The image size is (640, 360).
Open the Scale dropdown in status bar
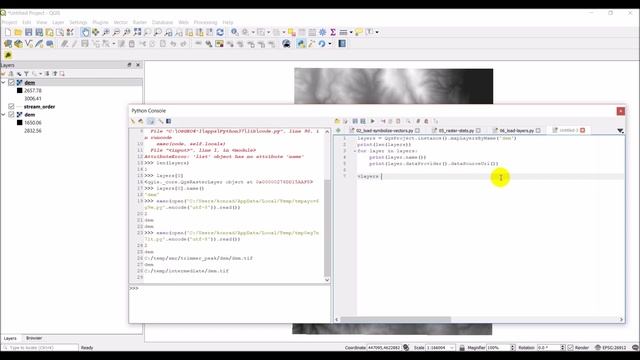coord(452,347)
